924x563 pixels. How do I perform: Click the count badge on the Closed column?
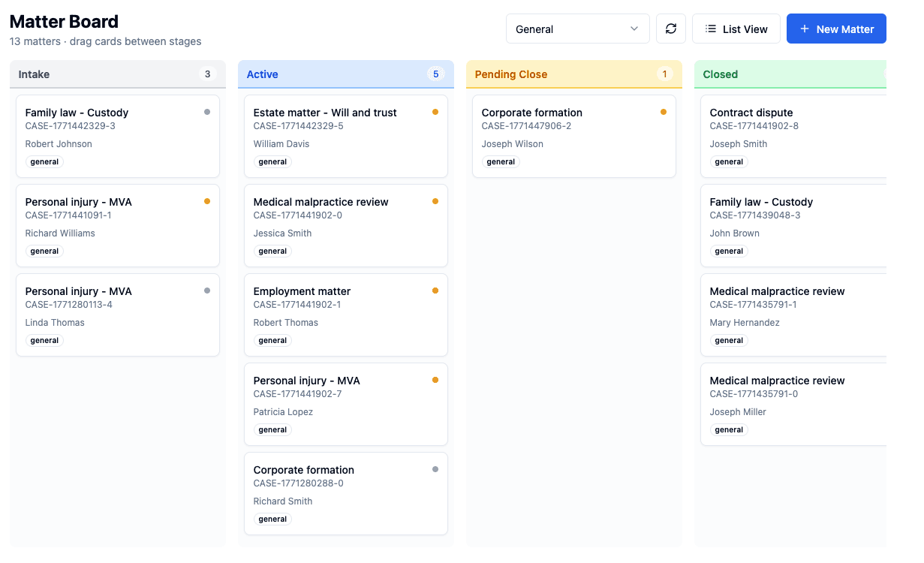pos(884,74)
